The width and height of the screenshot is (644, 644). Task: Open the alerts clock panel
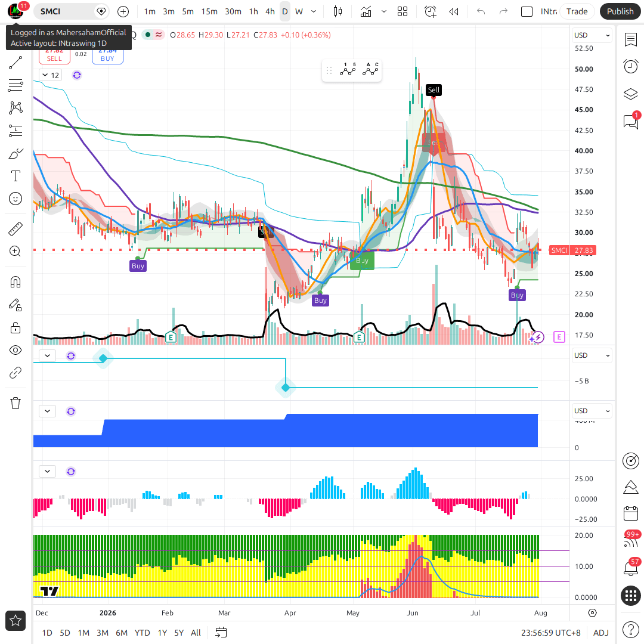point(630,66)
